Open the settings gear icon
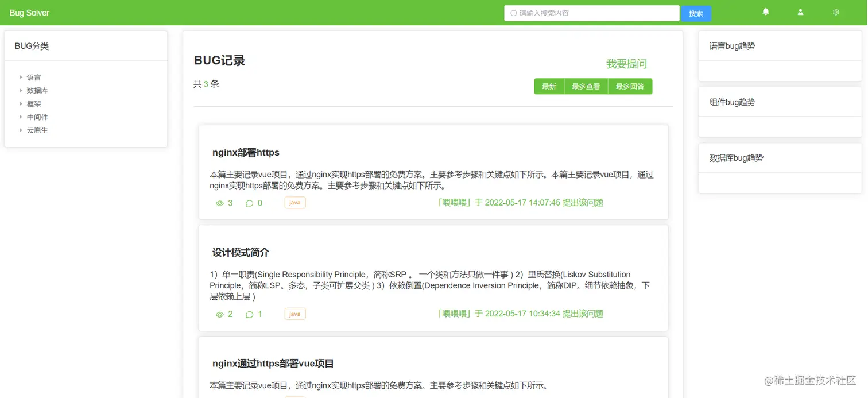The image size is (868, 398). pos(836,11)
